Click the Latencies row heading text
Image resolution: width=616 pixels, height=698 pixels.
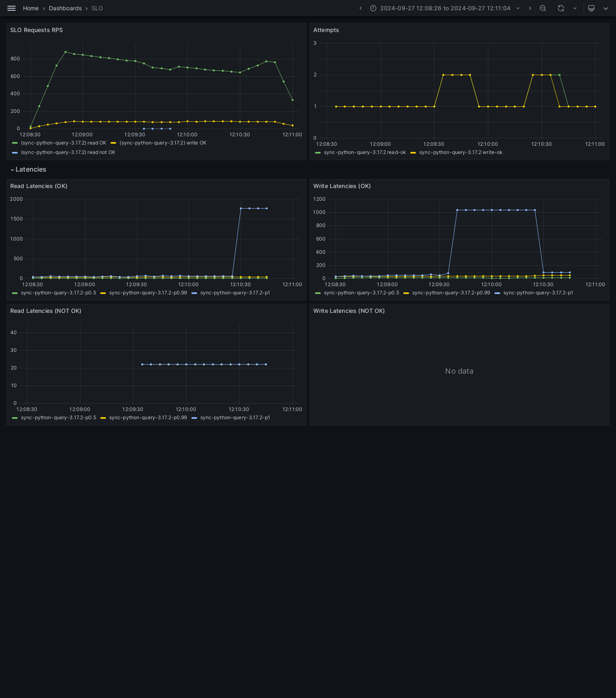[31, 170]
